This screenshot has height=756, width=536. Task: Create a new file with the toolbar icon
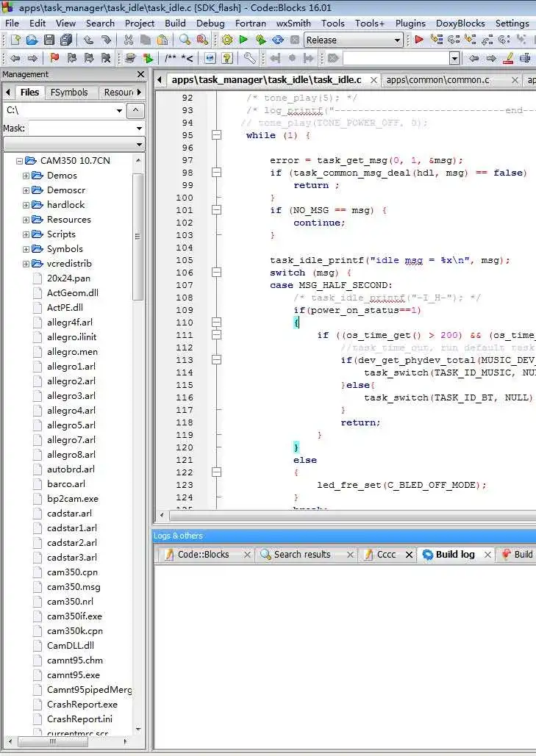pyautogui.click(x=15, y=40)
